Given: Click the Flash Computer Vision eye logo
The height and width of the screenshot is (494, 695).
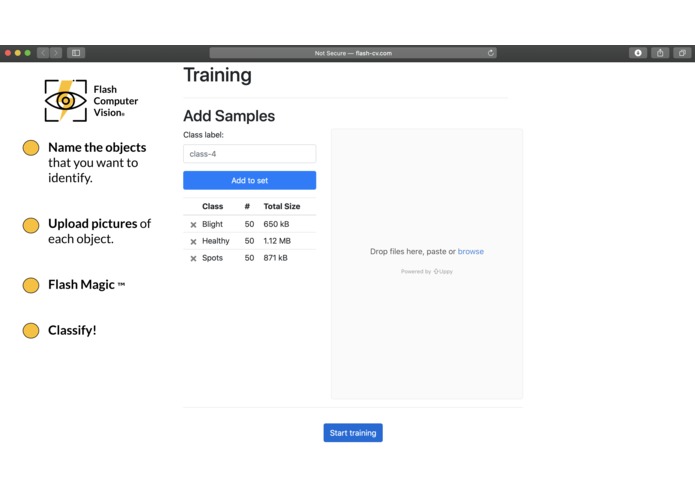Looking at the screenshot, I should pyautogui.click(x=66, y=101).
